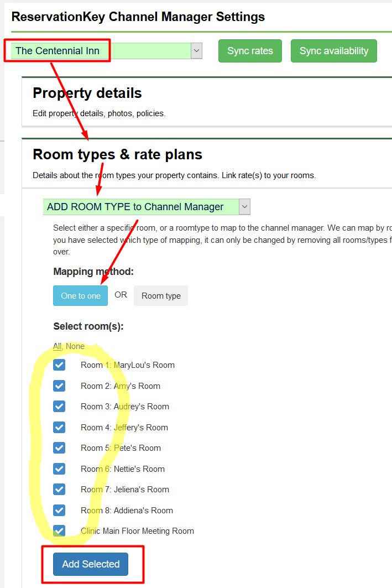
Task: Toggle Room 4: Jeffery's Room checkbox
Action: (59, 428)
